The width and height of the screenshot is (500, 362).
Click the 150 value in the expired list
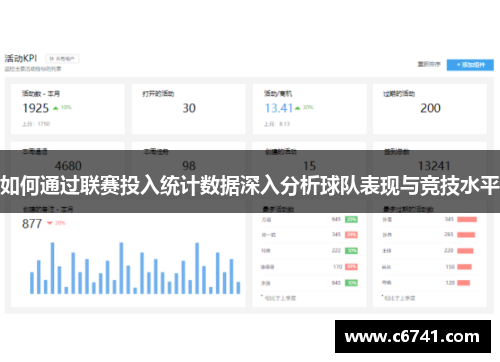450,267
